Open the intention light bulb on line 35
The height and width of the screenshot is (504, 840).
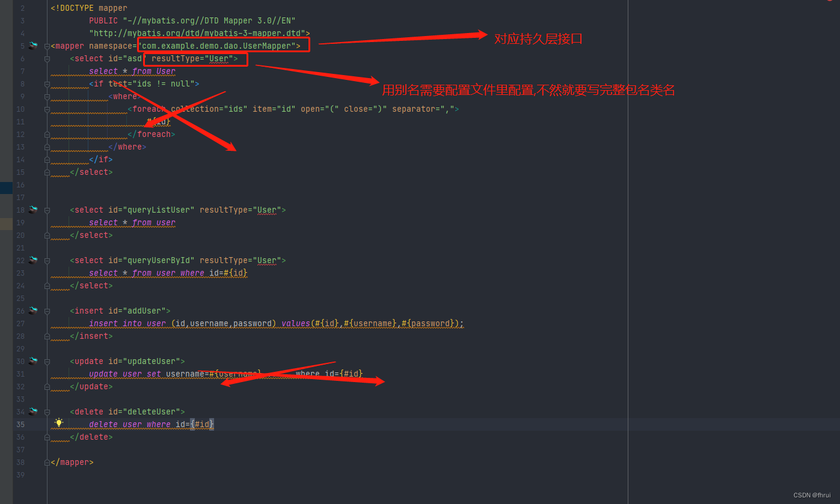[58, 422]
